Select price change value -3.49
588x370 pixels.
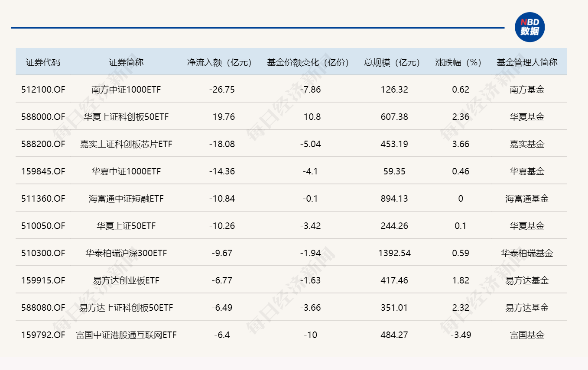point(461,335)
